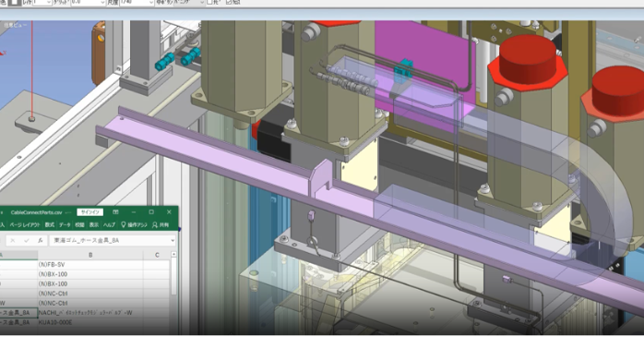Open the データ ribbon tab
Image resolution: width=644 pixels, height=337 pixels.
point(65,224)
